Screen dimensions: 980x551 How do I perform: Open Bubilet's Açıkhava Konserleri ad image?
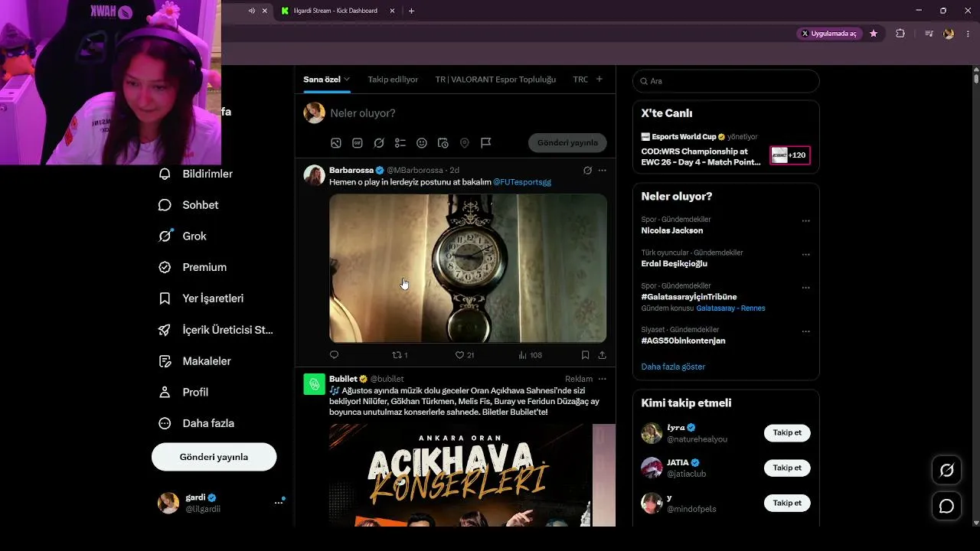(x=460, y=475)
